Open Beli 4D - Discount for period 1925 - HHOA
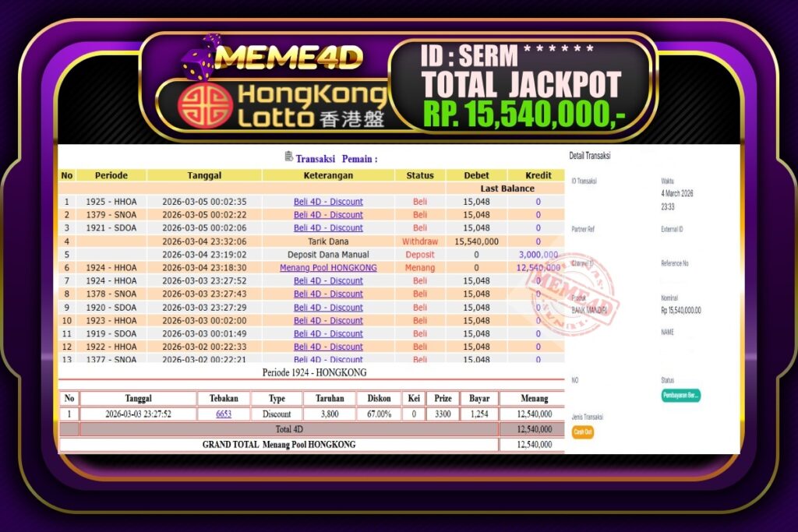The height and width of the screenshot is (532, 798). [328, 202]
